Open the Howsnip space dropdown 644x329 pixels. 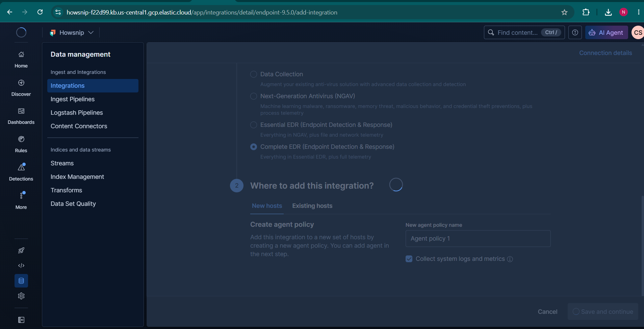[72, 32]
